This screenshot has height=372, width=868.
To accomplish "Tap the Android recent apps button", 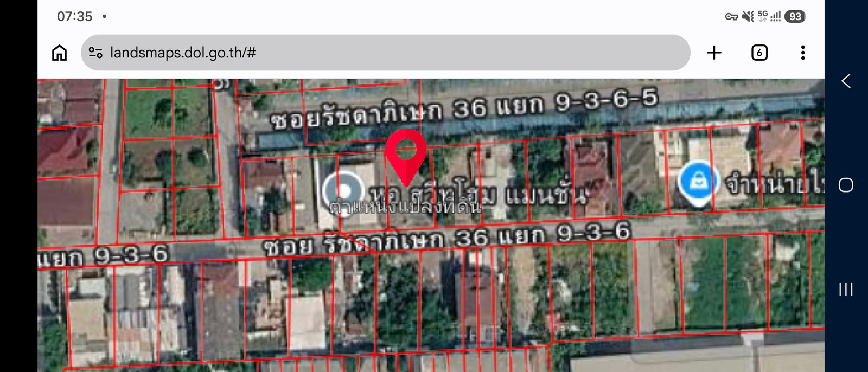I will (846, 289).
